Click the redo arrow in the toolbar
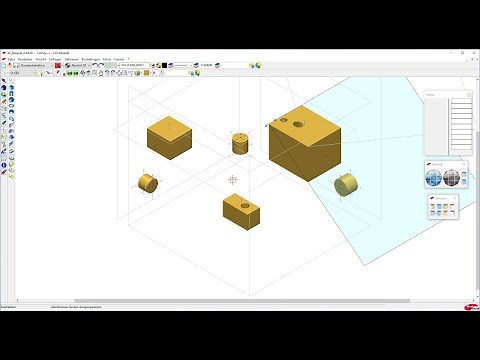The image size is (480, 360). point(101,66)
